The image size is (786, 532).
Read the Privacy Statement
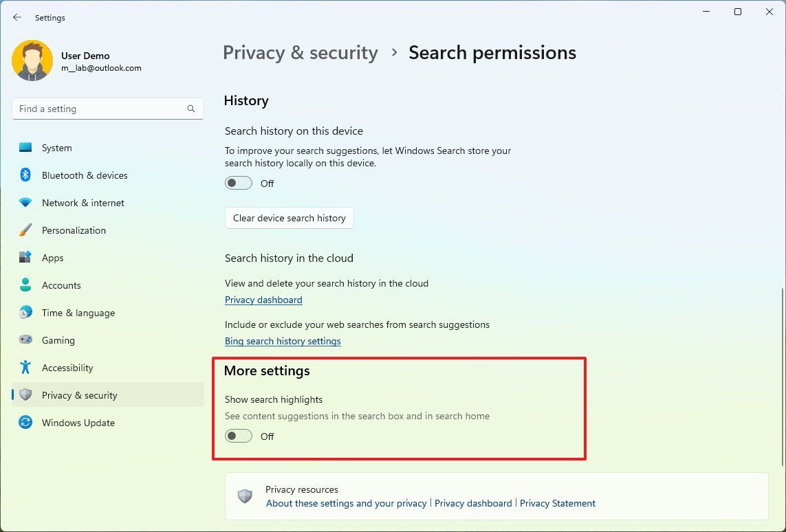click(x=558, y=503)
